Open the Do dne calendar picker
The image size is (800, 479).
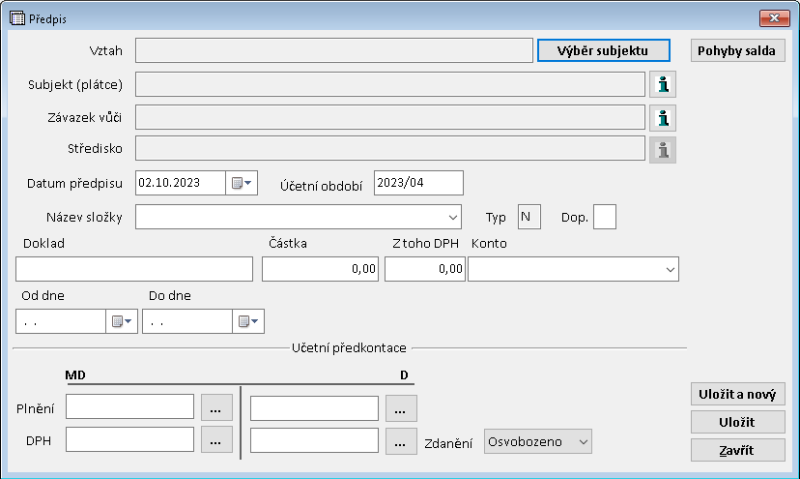click(x=248, y=321)
